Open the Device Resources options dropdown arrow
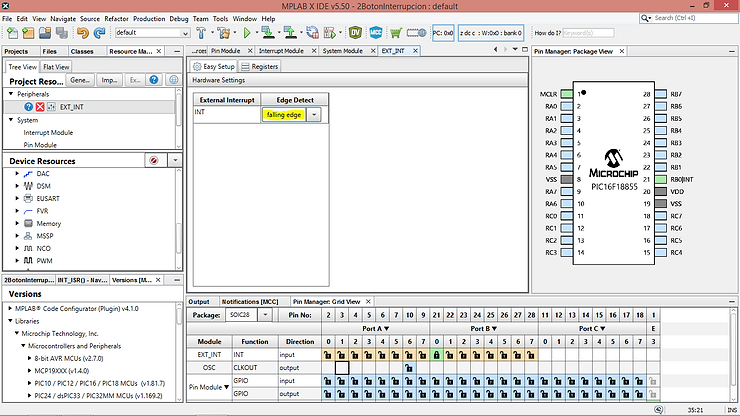Image resolution: width=740 pixels, height=416 pixels. (175, 161)
